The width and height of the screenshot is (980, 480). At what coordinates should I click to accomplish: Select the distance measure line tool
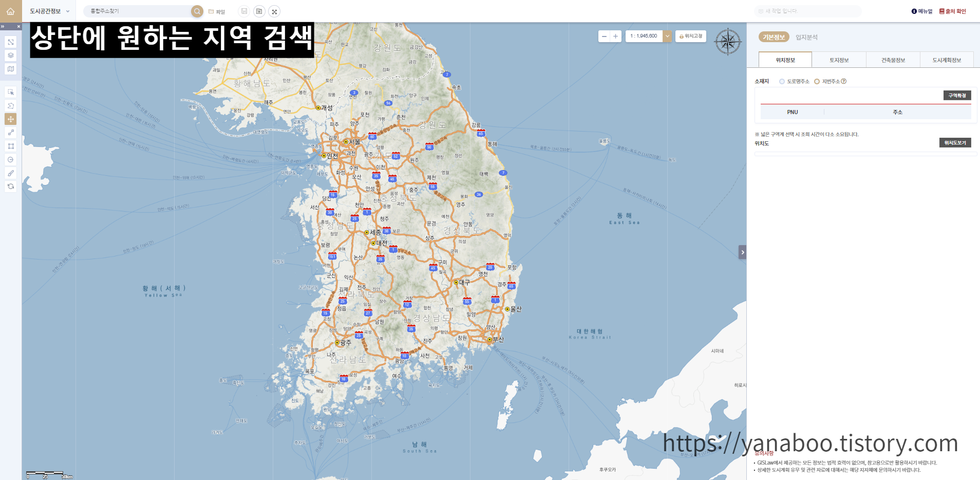[11, 133]
